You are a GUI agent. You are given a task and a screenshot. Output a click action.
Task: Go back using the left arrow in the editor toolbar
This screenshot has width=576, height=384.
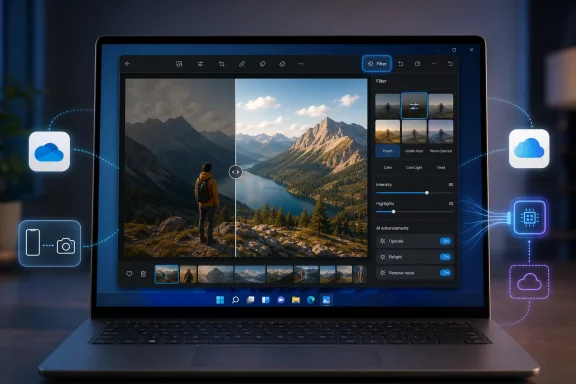click(x=127, y=64)
